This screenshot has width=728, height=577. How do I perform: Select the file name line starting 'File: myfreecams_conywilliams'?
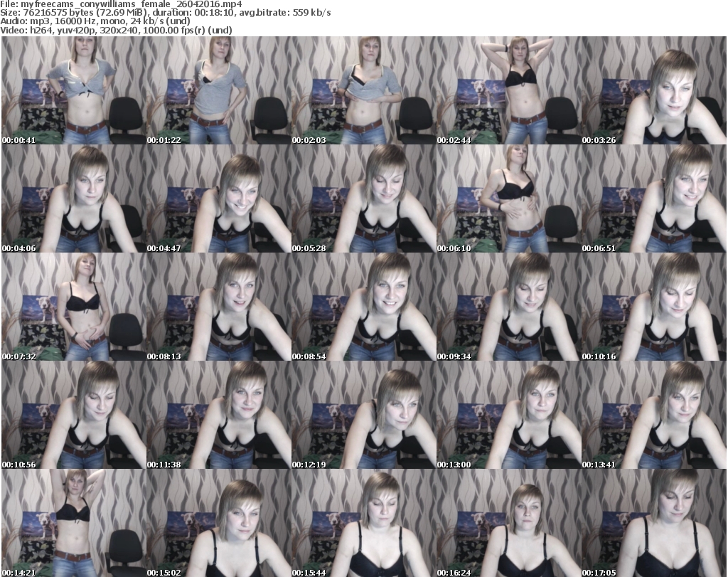tap(121, 4)
